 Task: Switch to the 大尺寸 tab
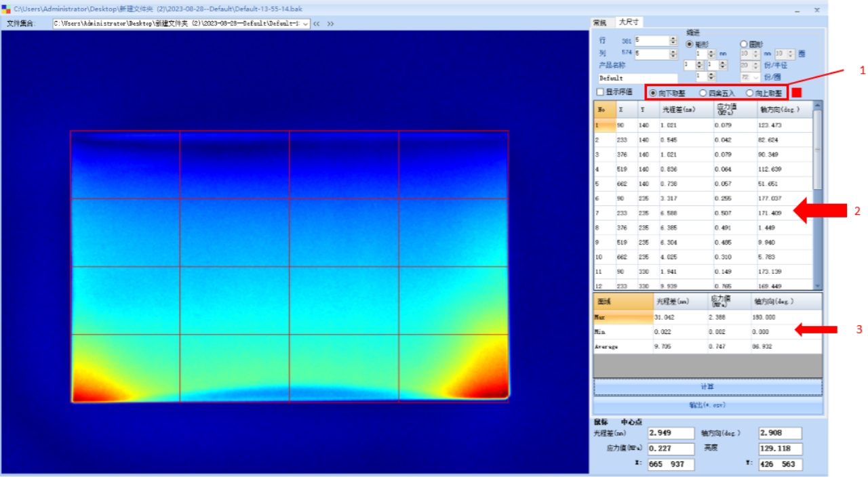(629, 22)
